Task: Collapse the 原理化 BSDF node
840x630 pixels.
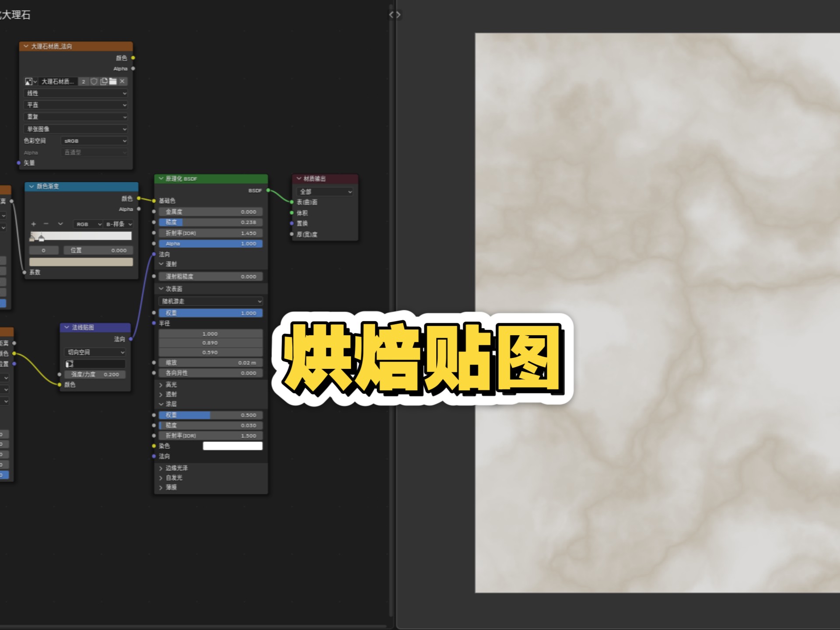Action: (161, 178)
